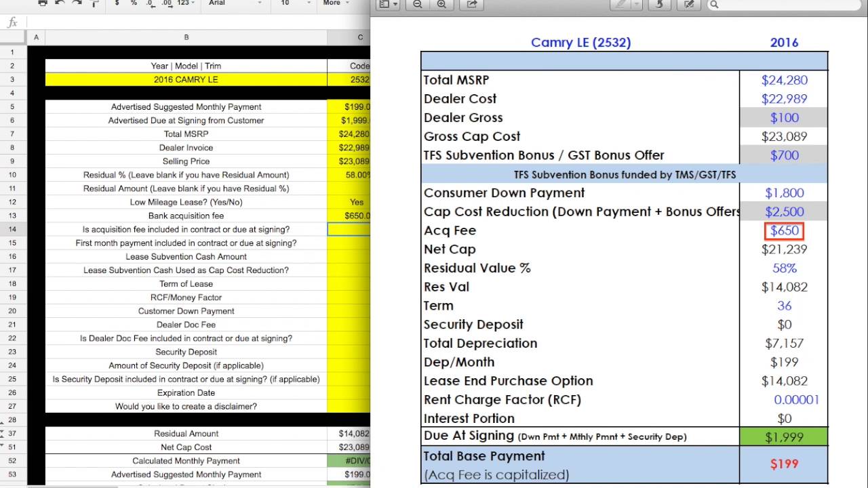Select the 'Lease Subvention Cash Amount' cell
This screenshot has height=488, width=868.
click(186, 256)
